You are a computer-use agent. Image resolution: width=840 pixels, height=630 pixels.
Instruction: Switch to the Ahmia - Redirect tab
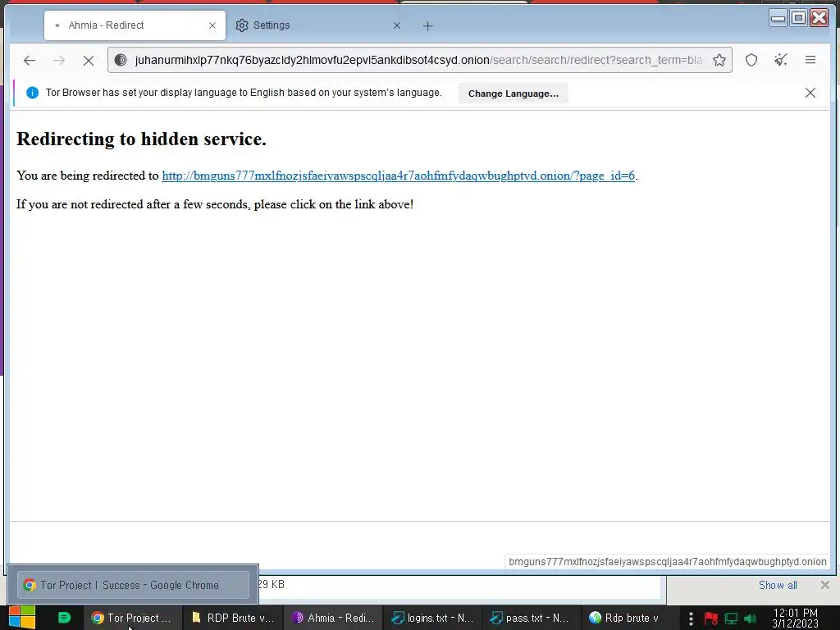coord(135,25)
